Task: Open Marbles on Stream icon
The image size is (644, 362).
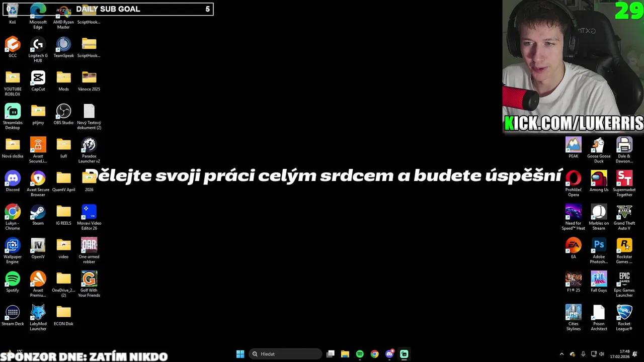Action: pos(599,212)
